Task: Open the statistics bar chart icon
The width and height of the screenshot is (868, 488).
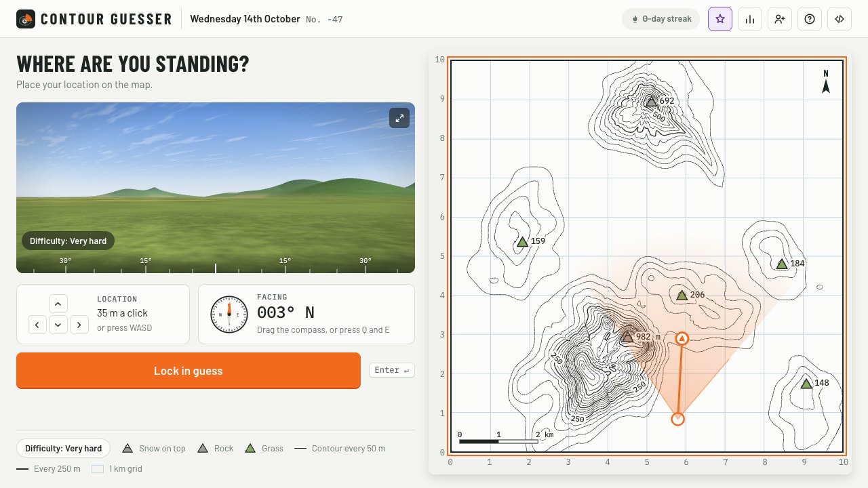Action: point(750,19)
